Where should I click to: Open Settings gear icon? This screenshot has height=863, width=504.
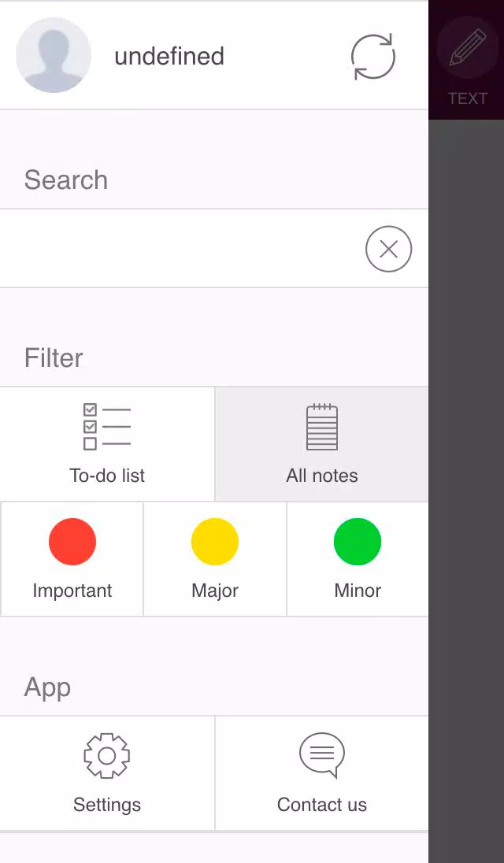tap(107, 756)
